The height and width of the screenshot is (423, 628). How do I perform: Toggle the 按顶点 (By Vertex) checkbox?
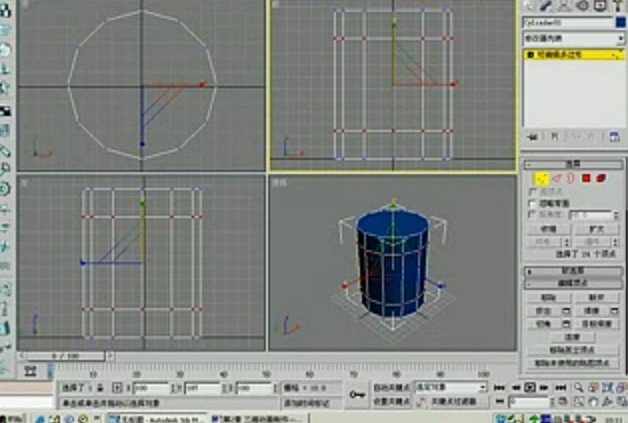click(533, 190)
